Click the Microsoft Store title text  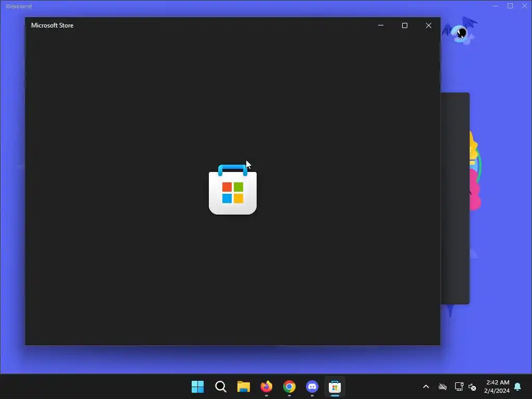(x=52, y=25)
